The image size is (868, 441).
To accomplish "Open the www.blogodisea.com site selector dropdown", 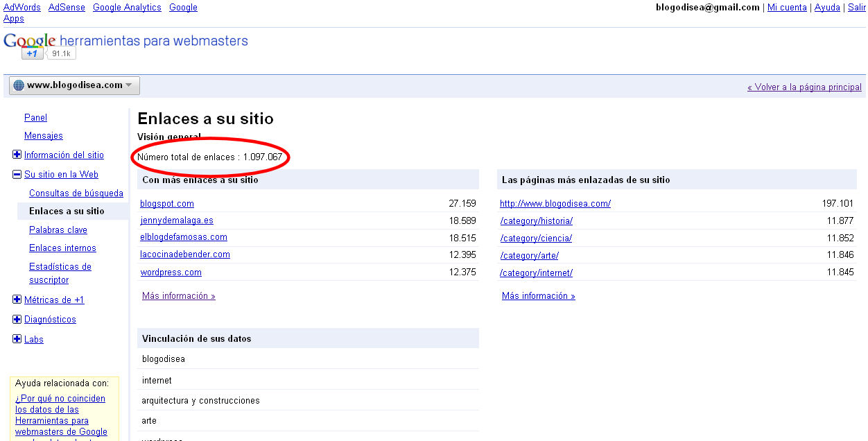I will pyautogui.click(x=75, y=85).
